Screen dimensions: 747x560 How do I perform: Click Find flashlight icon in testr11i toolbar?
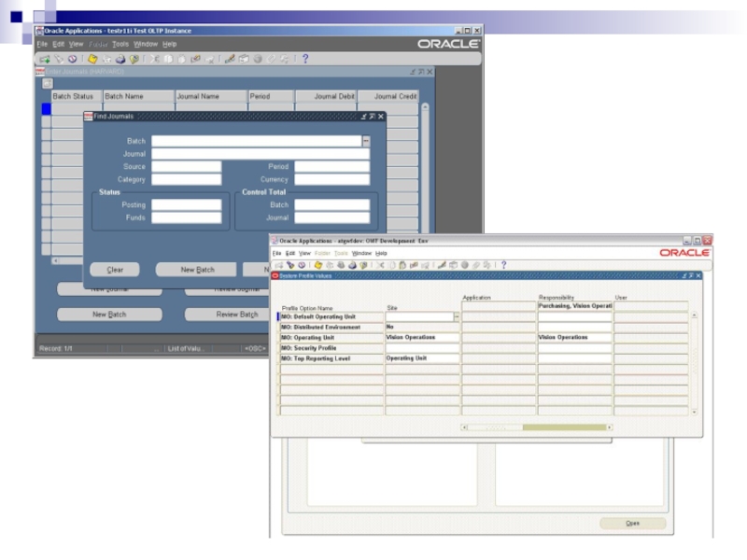[x=59, y=59]
